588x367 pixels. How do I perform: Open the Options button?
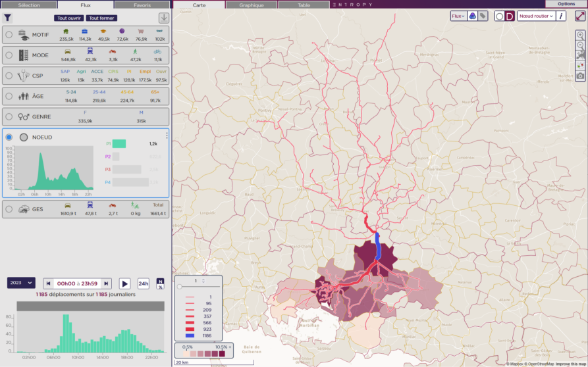click(x=566, y=4)
